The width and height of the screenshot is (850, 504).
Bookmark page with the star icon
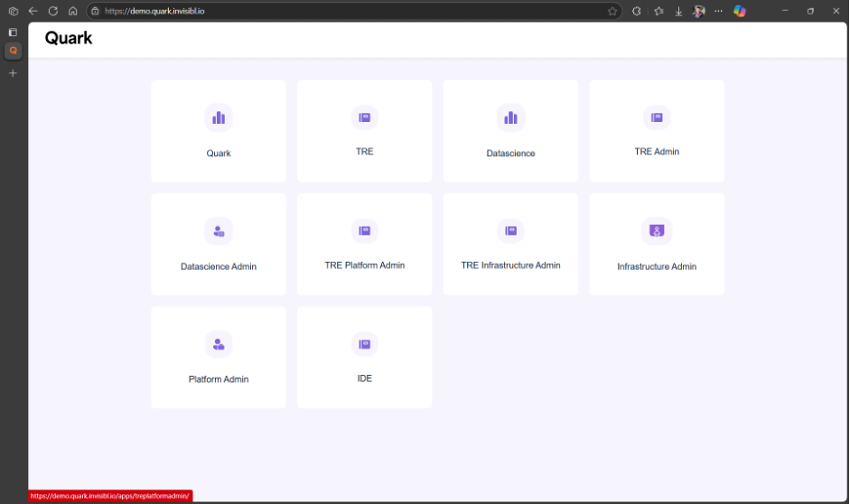[x=612, y=11]
